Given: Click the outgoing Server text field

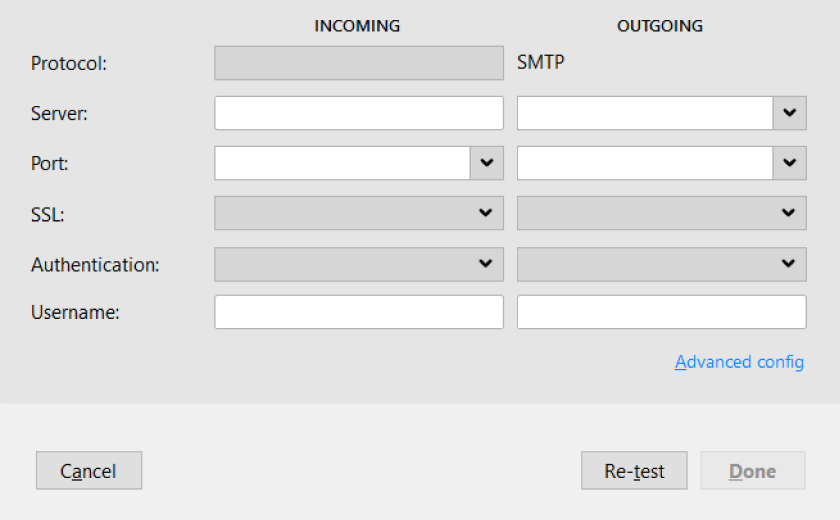Looking at the screenshot, I should coord(644,113).
